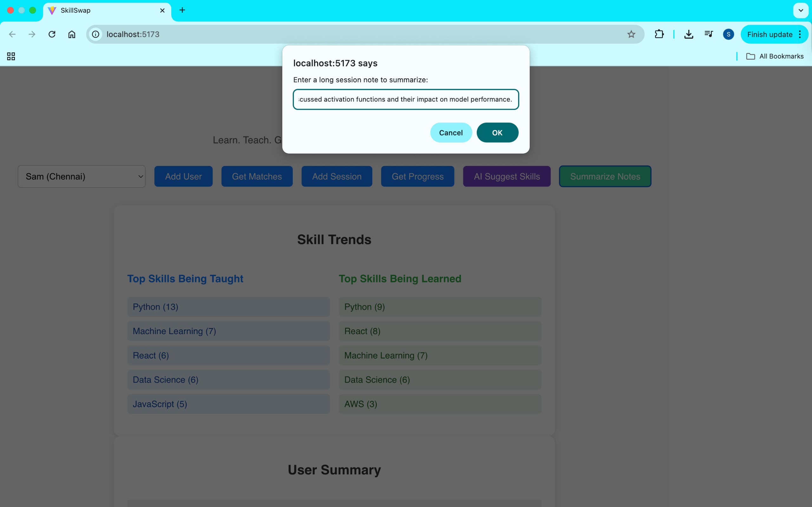Click the home page icon

[72, 34]
